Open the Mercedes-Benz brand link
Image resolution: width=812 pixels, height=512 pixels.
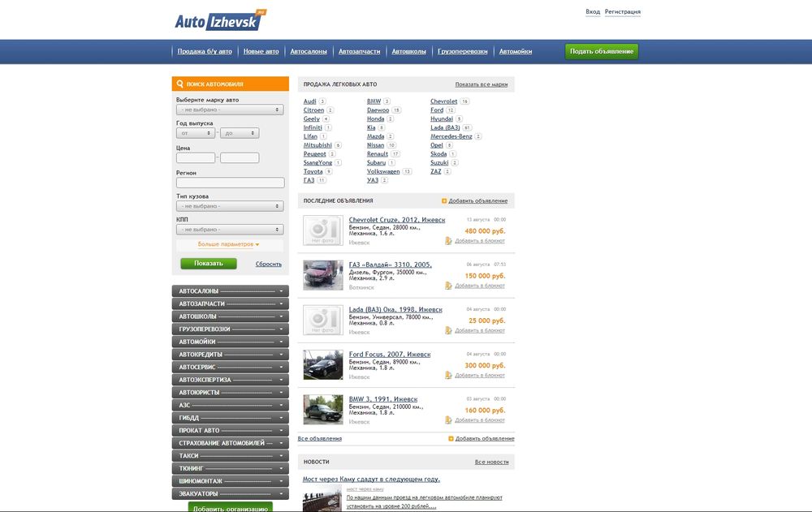coord(451,136)
